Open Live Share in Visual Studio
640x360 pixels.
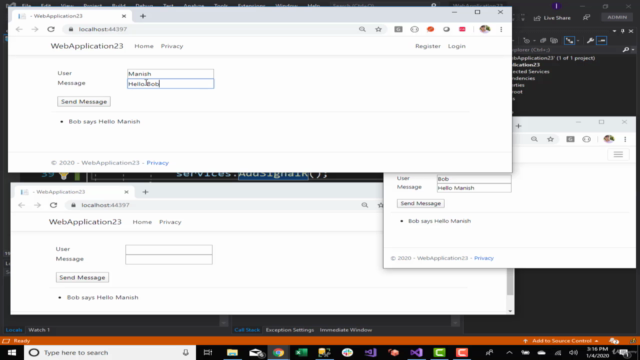point(552,18)
